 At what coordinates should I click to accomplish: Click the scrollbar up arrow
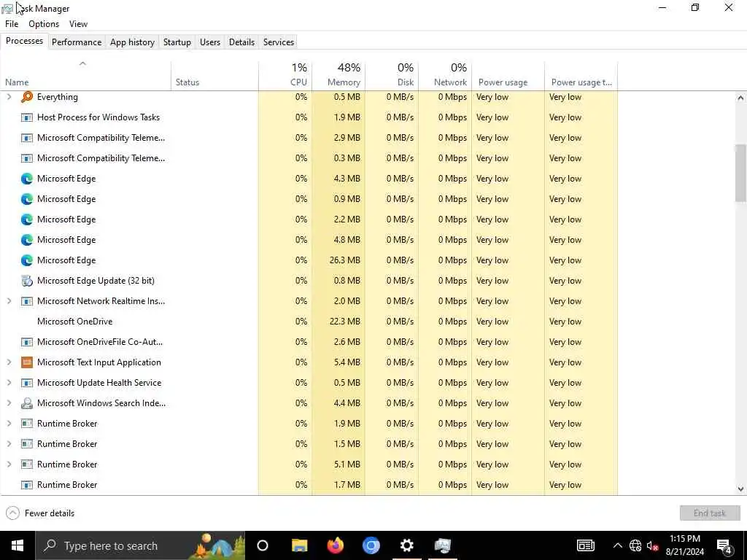(x=740, y=98)
